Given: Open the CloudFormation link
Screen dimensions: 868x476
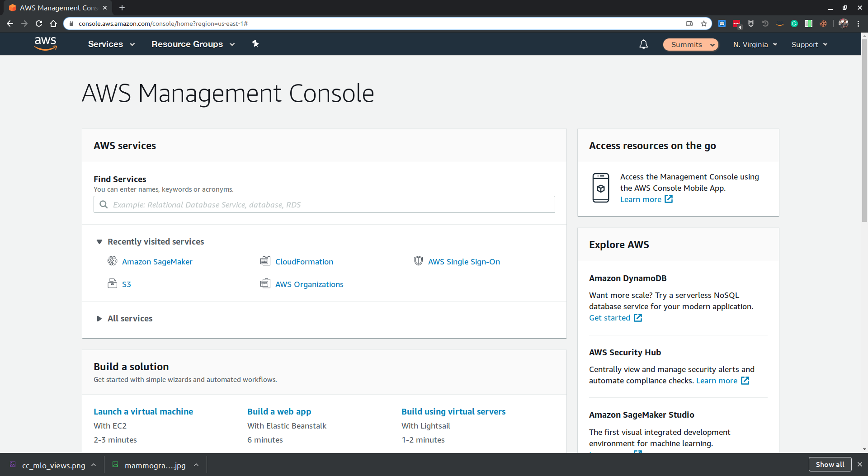Looking at the screenshot, I should point(304,262).
